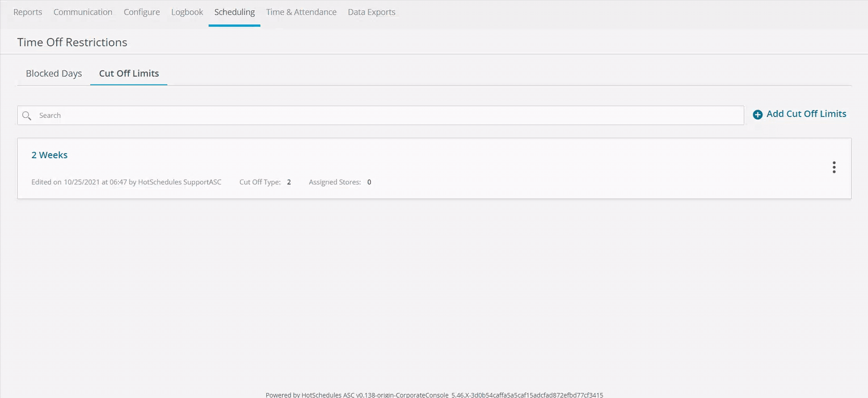
Task: Navigate to Logbook
Action: pyautogui.click(x=187, y=12)
